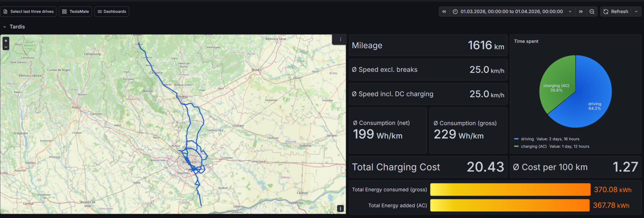Click the zoom out time range magnifier
Image resolution: width=644 pixels, height=218 pixels.
[x=592, y=12]
